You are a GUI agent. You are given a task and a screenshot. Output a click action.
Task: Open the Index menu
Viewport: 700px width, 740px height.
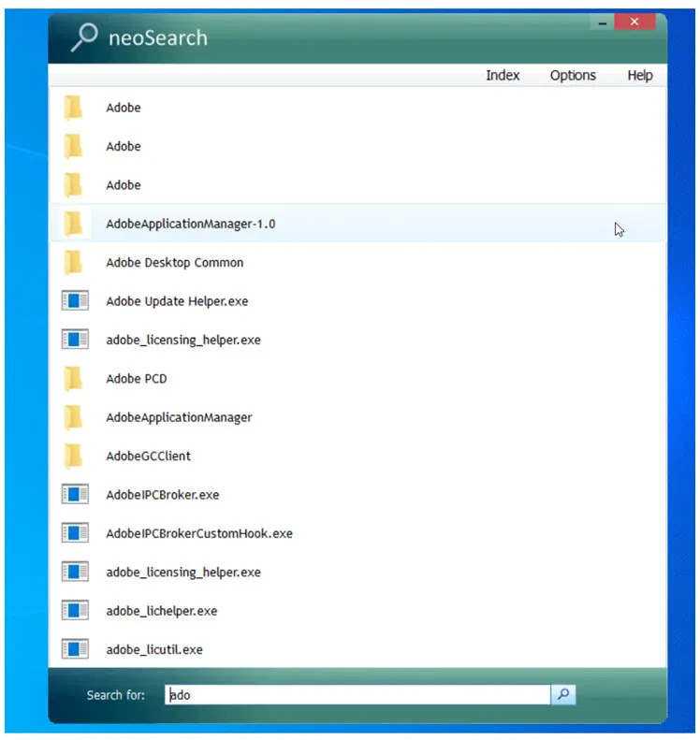click(x=503, y=75)
